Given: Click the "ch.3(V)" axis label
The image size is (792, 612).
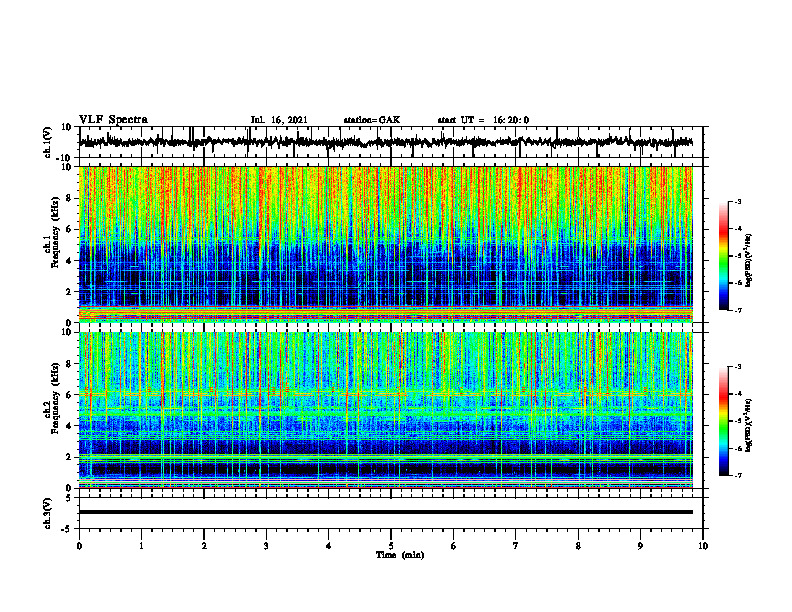Looking at the screenshot, I should pos(48,513).
